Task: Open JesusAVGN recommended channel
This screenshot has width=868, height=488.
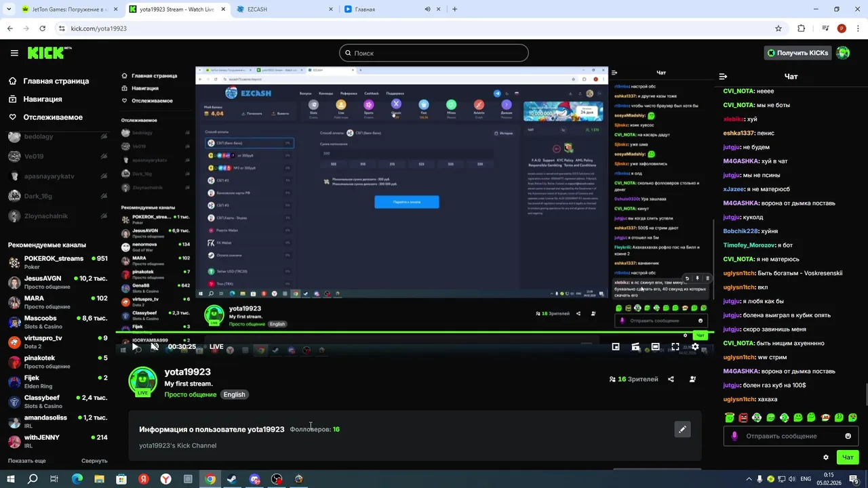Action: [x=58, y=282]
